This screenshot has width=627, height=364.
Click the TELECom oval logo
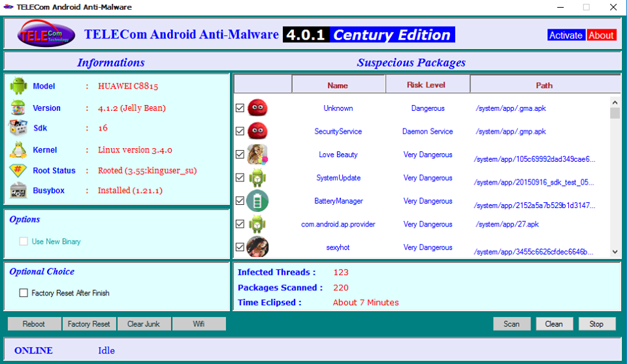(46, 35)
